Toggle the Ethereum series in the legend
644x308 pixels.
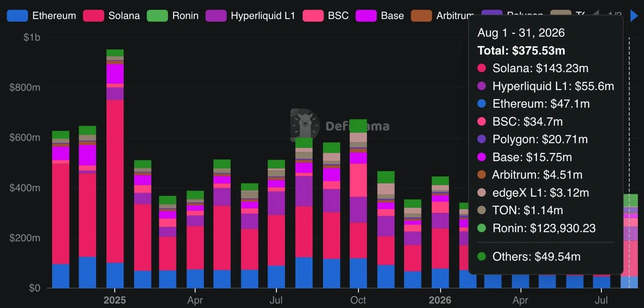pos(42,16)
